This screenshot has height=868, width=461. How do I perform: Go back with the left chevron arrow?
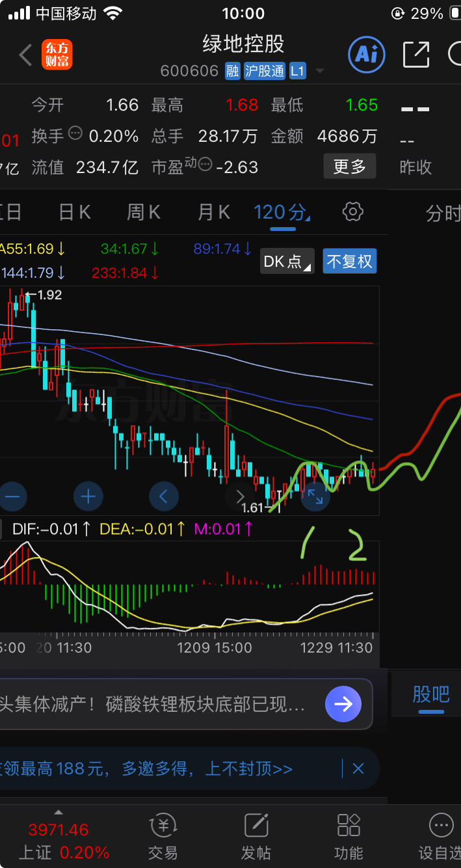click(25, 55)
